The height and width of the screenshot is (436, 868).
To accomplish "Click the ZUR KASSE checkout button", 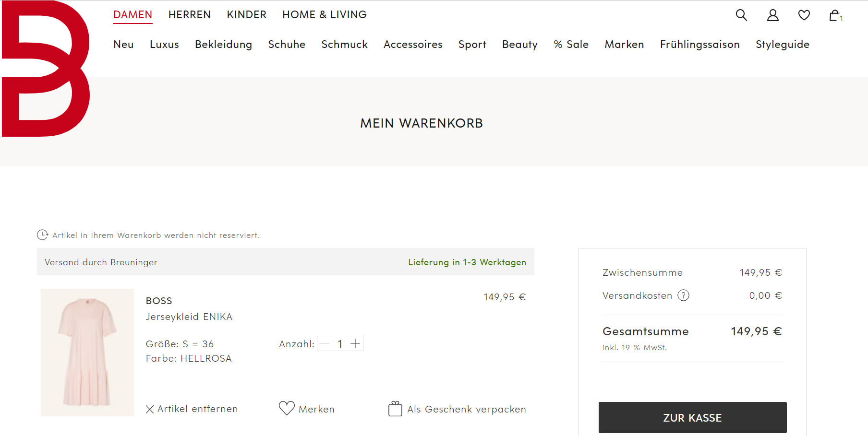I will point(692,417).
